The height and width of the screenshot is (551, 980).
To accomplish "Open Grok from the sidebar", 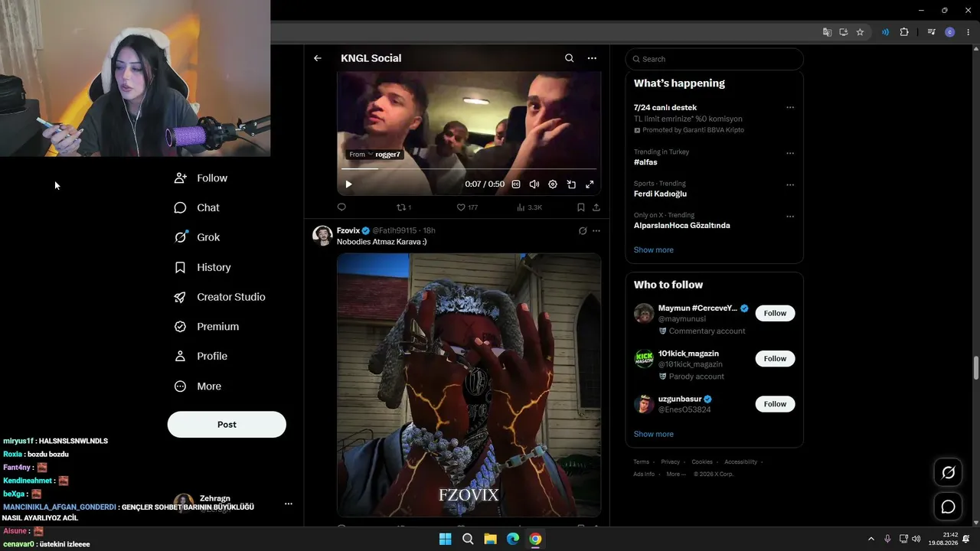I will [198, 237].
